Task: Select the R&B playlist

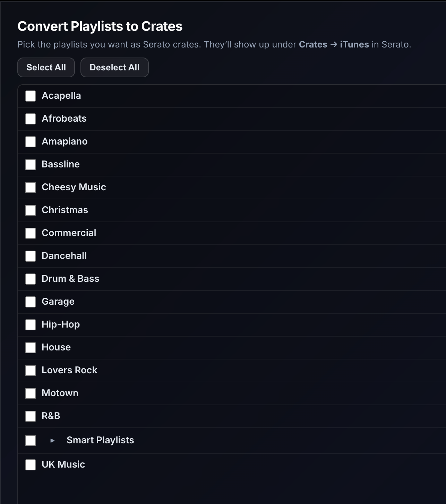Action: click(x=31, y=416)
